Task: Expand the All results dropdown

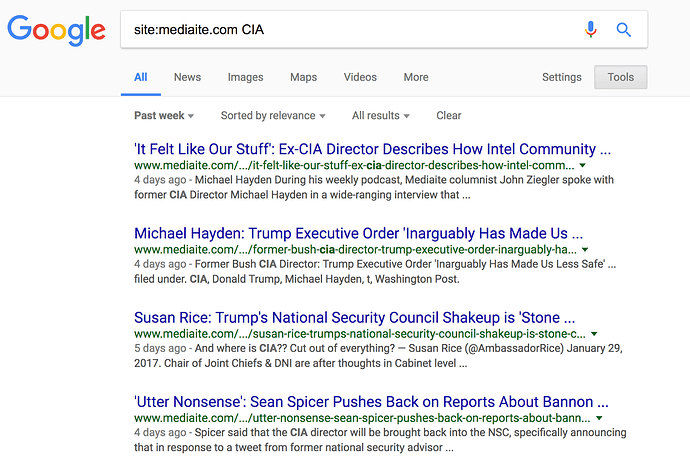Action: pos(382,116)
